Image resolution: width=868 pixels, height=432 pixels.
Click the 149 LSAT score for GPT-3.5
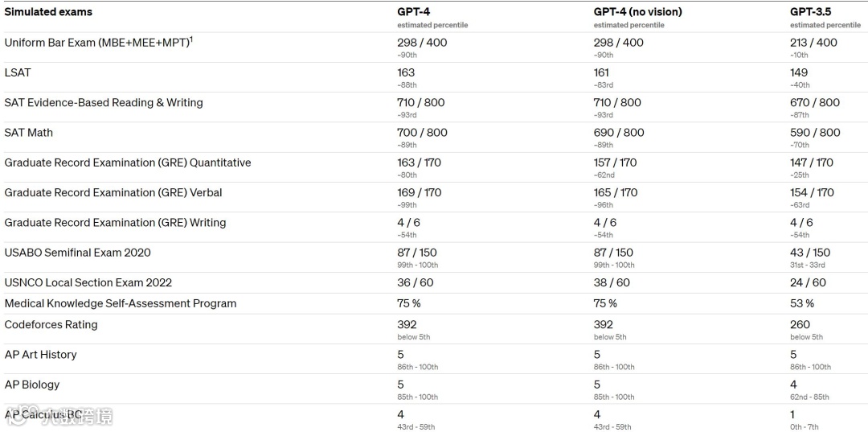click(x=799, y=72)
